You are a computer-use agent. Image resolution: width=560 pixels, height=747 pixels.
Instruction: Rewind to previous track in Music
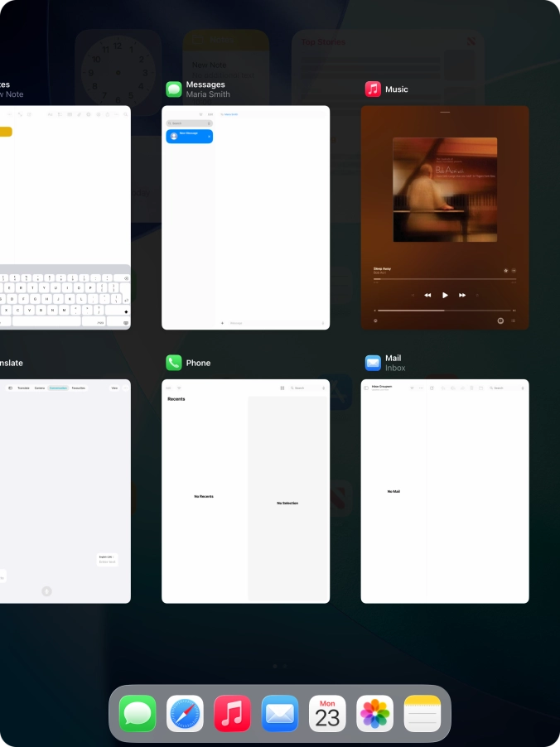tap(427, 295)
